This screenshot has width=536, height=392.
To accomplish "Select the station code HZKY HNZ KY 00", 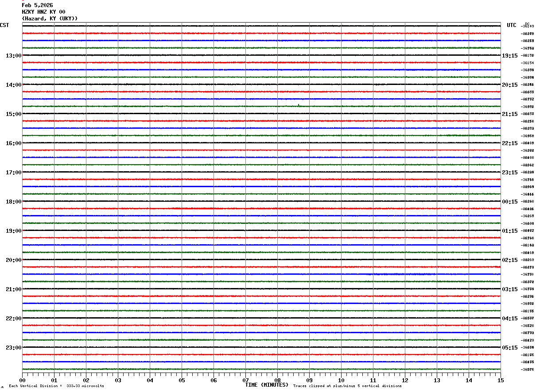I will tap(43, 12).
